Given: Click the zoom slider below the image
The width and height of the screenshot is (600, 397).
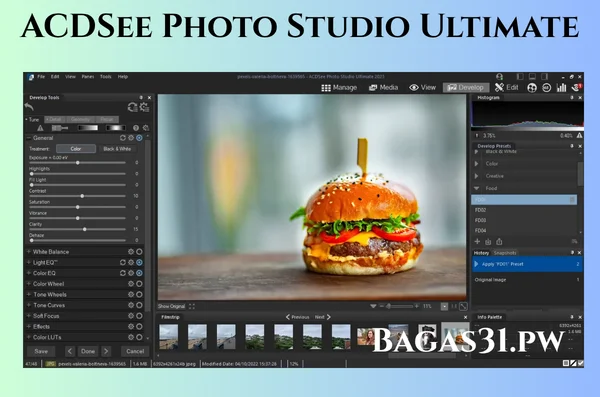Looking at the screenshot, I should (x=399, y=306).
